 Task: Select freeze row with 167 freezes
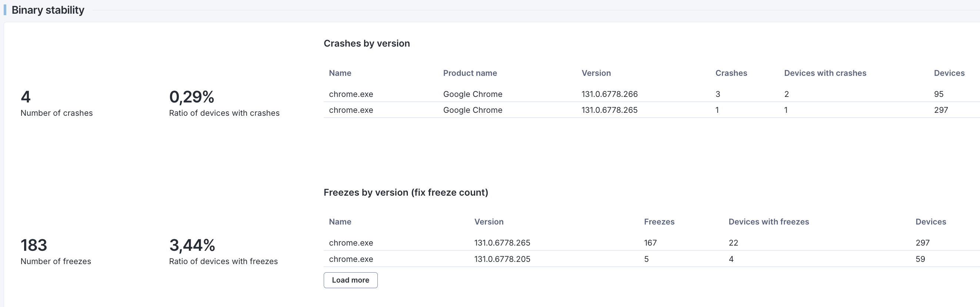(x=650, y=243)
